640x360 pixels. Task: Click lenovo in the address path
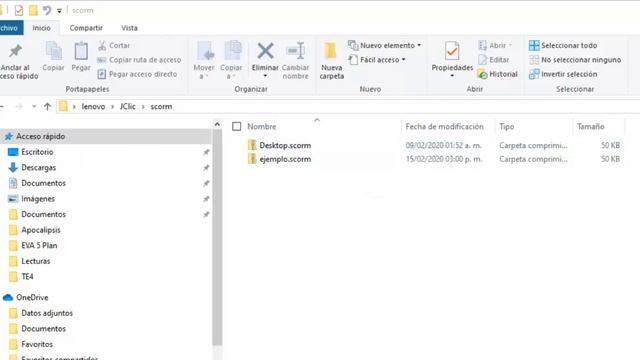coord(93,107)
